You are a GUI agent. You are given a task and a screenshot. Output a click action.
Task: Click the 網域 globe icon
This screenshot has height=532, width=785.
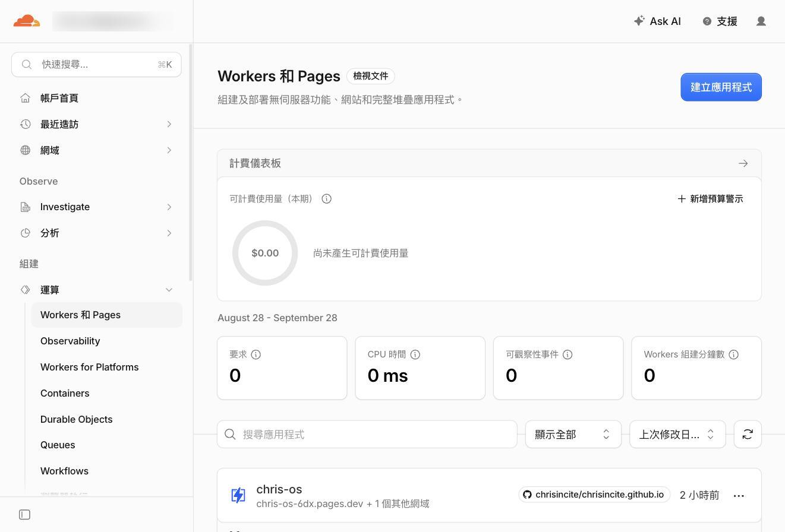[25, 150]
